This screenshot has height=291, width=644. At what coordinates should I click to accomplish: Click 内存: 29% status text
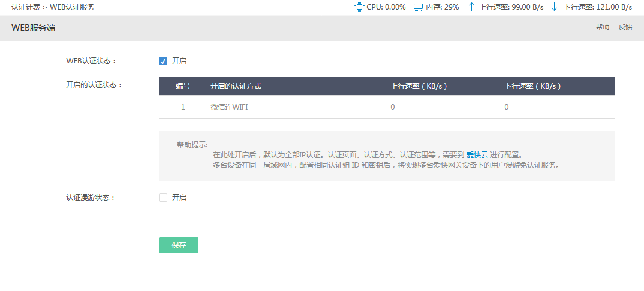pos(443,7)
